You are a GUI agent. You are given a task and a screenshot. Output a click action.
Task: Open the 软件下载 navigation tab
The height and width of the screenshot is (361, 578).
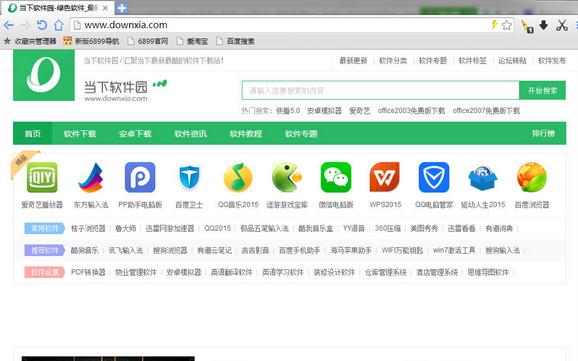[x=80, y=133]
